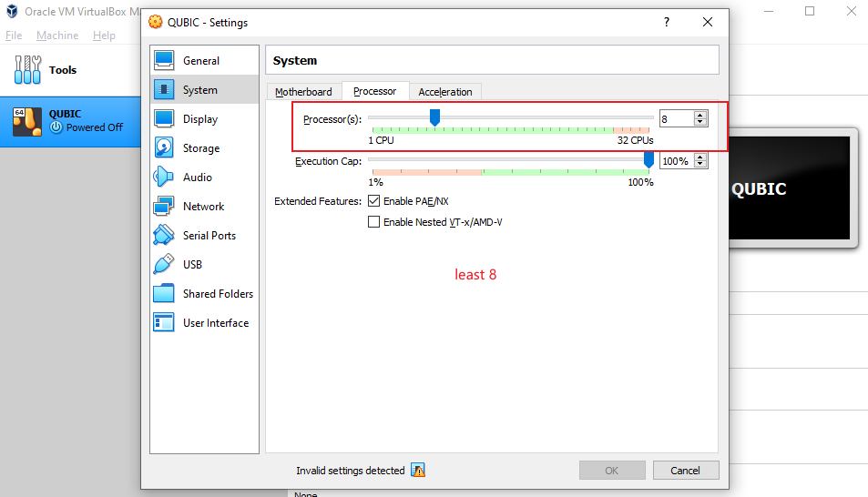Click the invalid settings warning icon
The width and height of the screenshot is (868, 497).
click(x=418, y=471)
